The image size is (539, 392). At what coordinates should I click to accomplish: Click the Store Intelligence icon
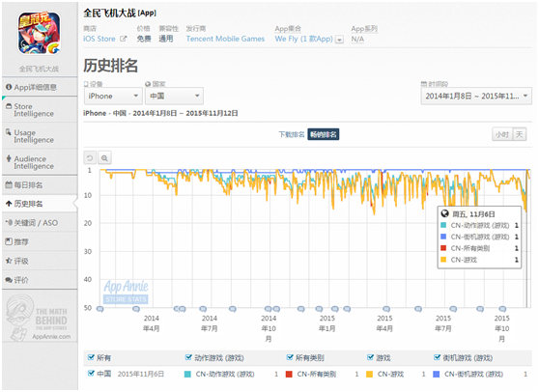tap(9, 106)
